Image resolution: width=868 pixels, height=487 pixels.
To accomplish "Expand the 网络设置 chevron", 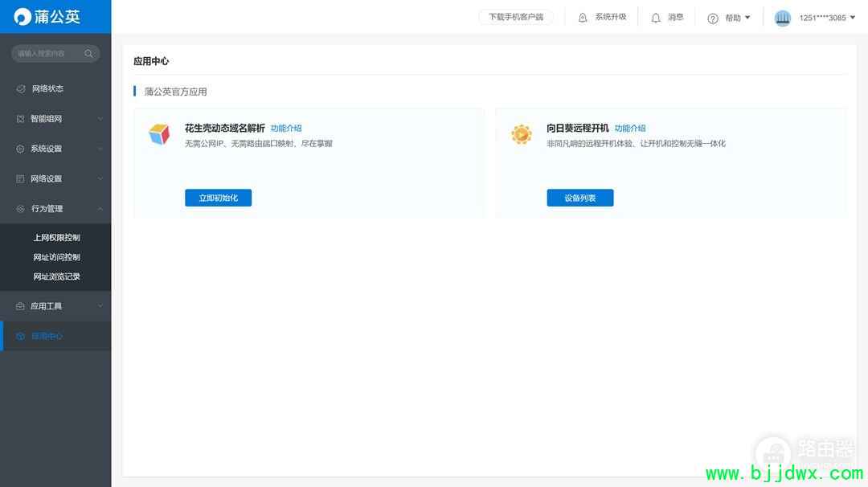I will (100, 178).
